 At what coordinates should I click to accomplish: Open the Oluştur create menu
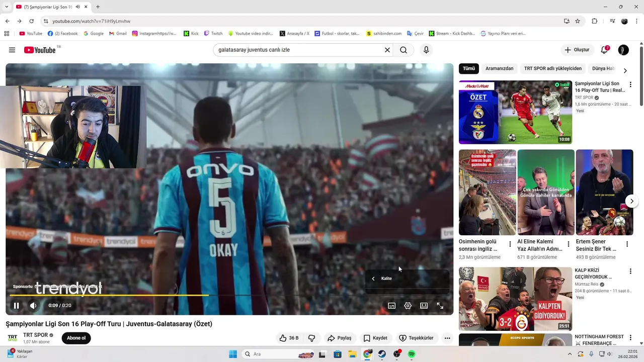click(x=577, y=50)
